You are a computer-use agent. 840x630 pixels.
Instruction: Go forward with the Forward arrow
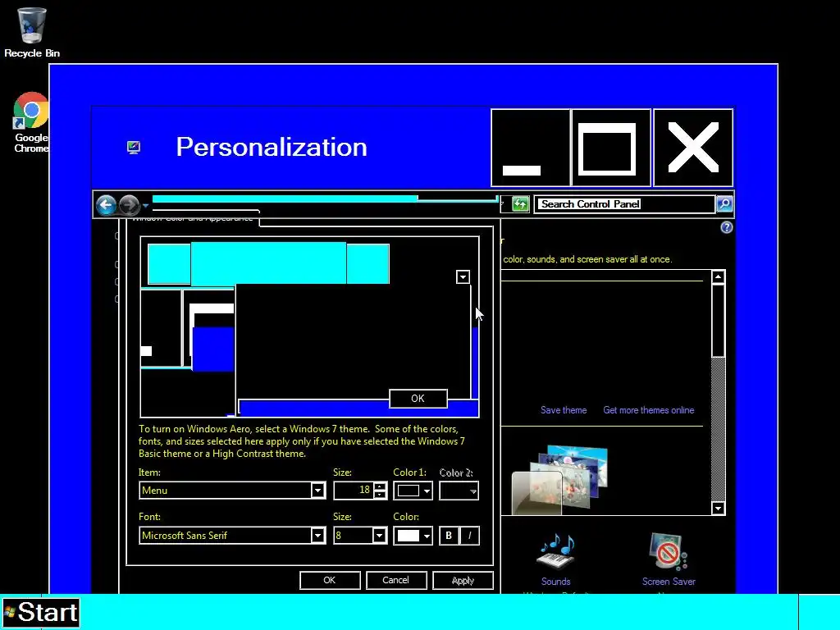click(x=129, y=204)
